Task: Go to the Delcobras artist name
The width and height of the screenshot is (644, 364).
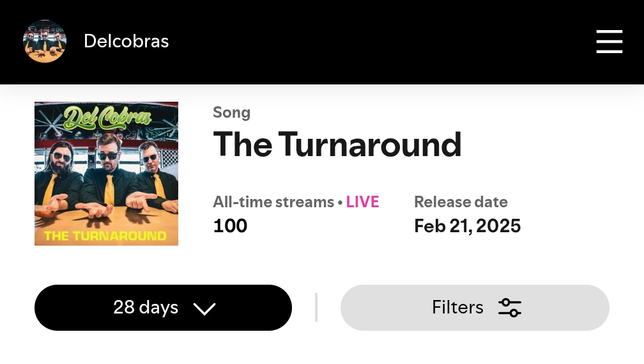Action: (126, 42)
